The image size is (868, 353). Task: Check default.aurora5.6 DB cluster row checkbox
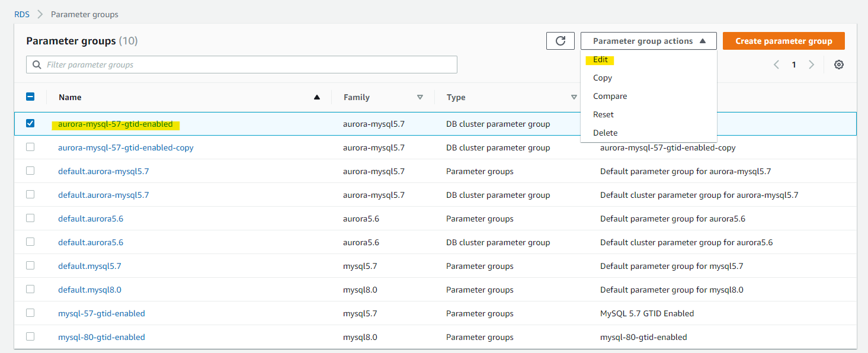(x=30, y=242)
